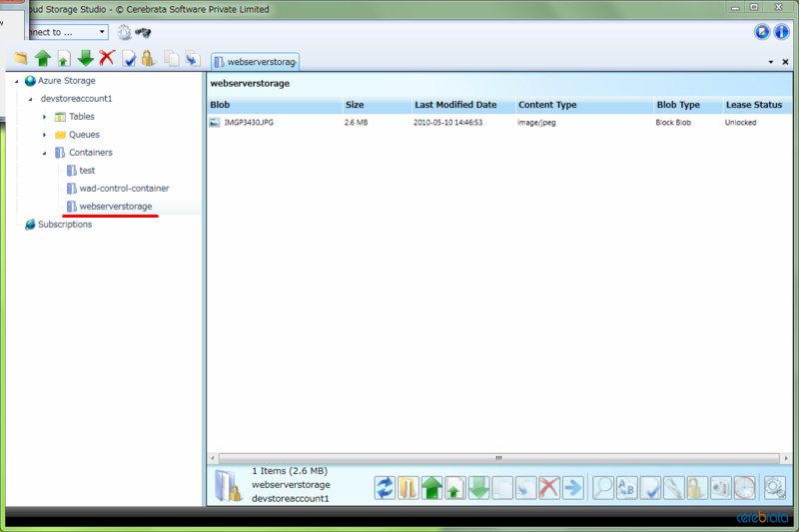Click the magnifying glass icon in blob toolbar
799x532 pixels.
coord(603,488)
